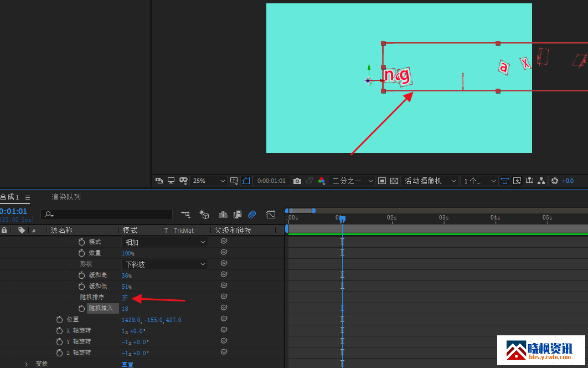Screen dimensions: 588x368
Task: Click the 缓和高 value 36%
Action: (127, 275)
